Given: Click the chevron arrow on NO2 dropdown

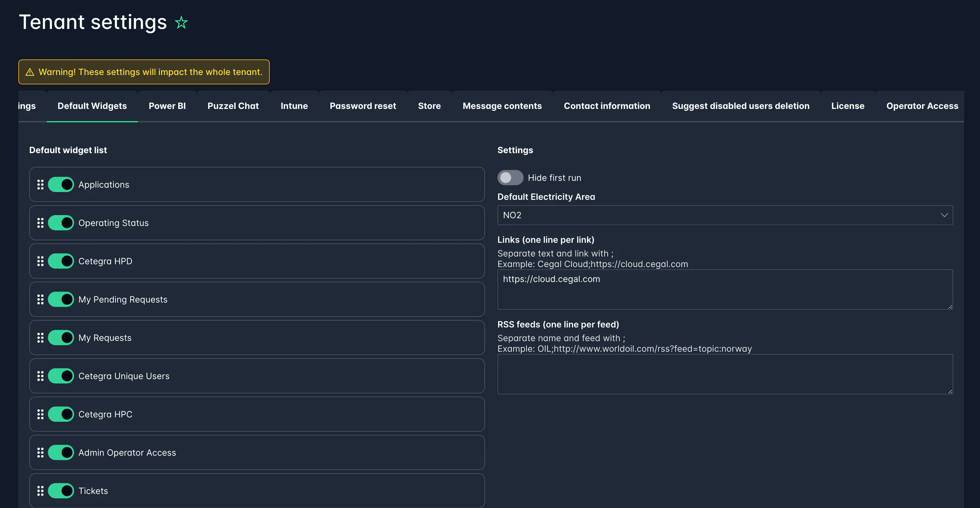Looking at the screenshot, I should [944, 215].
